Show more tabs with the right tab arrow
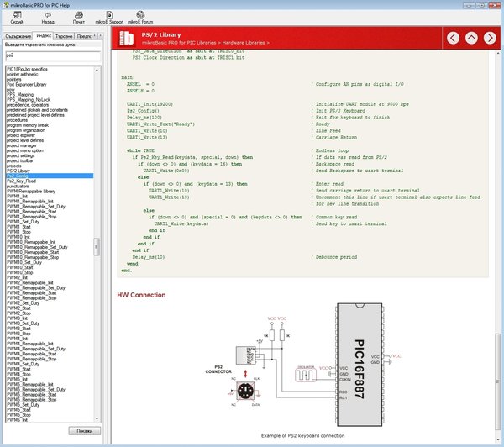This screenshot has width=504, height=447. coord(100,35)
